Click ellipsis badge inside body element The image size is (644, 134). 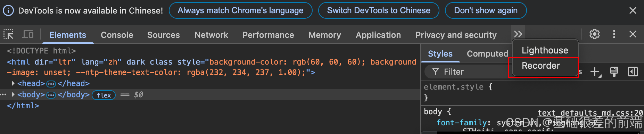point(51,95)
